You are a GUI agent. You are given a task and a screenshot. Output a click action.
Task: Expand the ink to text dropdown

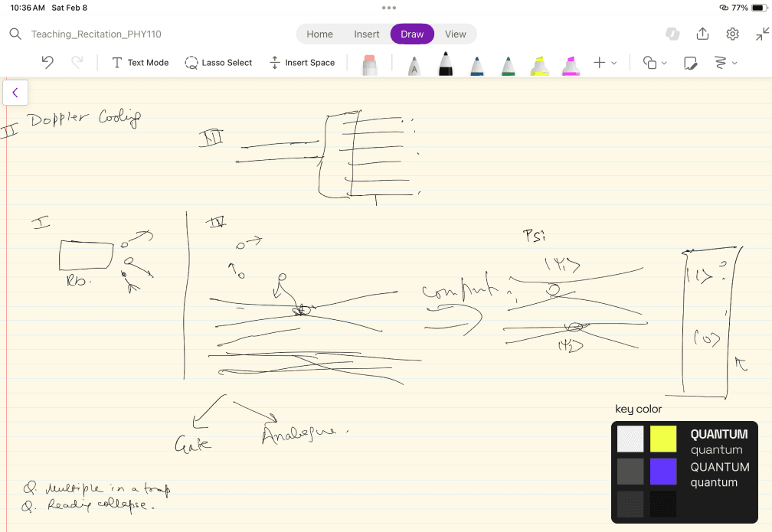(734, 63)
